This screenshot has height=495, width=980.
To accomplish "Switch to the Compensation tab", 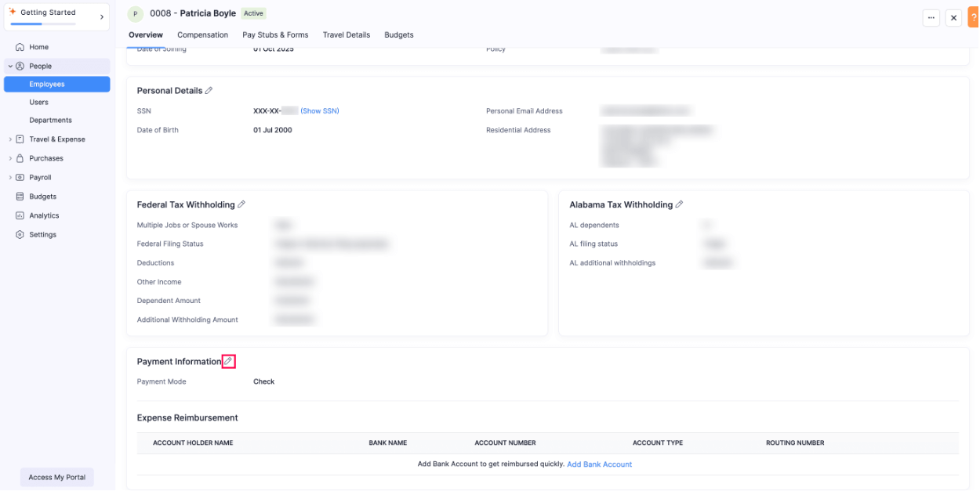I will (x=202, y=34).
